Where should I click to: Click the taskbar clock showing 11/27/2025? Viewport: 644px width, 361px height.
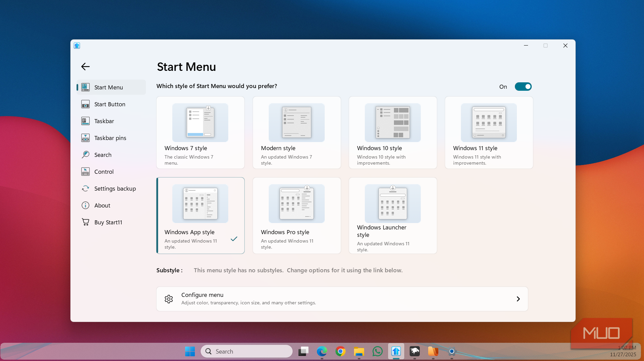pos(623,351)
